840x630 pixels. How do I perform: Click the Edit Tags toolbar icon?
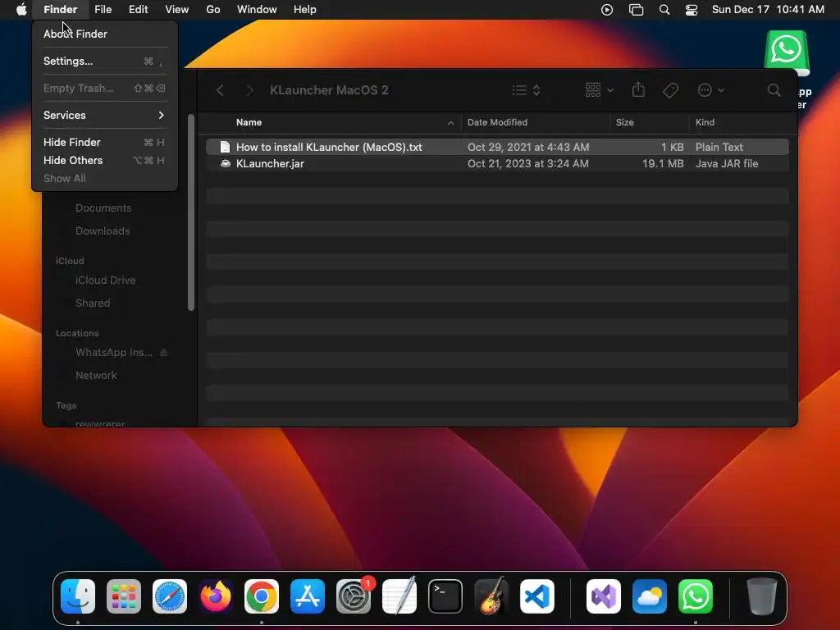pos(671,90)
